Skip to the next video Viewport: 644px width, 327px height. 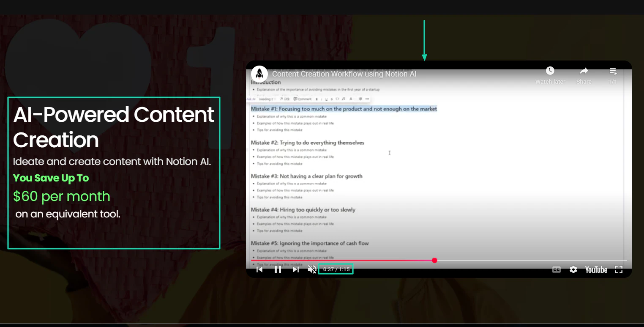[296, 269]
